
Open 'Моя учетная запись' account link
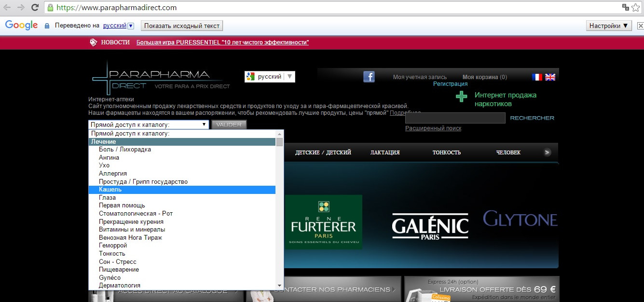(420, 77)
